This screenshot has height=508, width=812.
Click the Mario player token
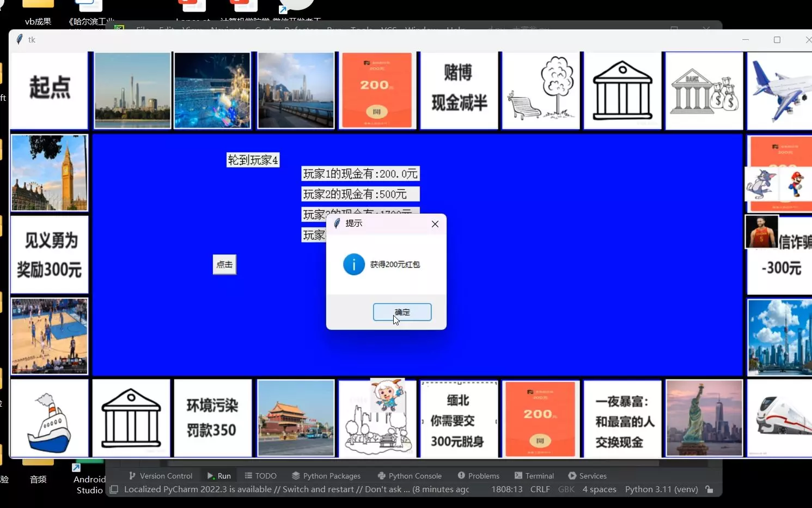(x=795, y=184)
